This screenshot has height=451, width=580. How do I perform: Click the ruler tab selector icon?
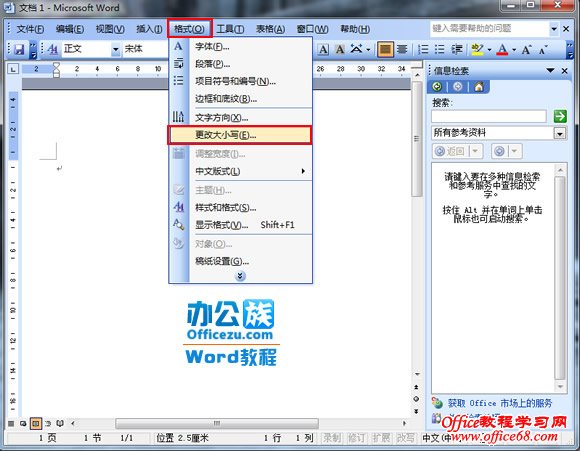[x=13, y=69]
